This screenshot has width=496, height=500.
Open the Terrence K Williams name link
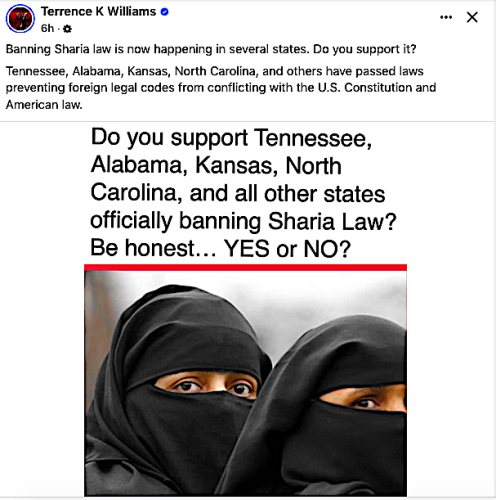point(98,12)
